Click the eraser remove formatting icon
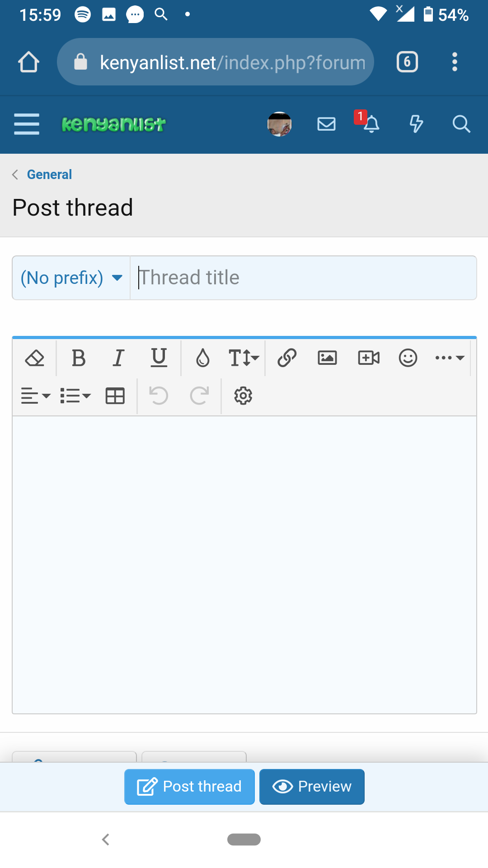 click(x=34, y=358)
